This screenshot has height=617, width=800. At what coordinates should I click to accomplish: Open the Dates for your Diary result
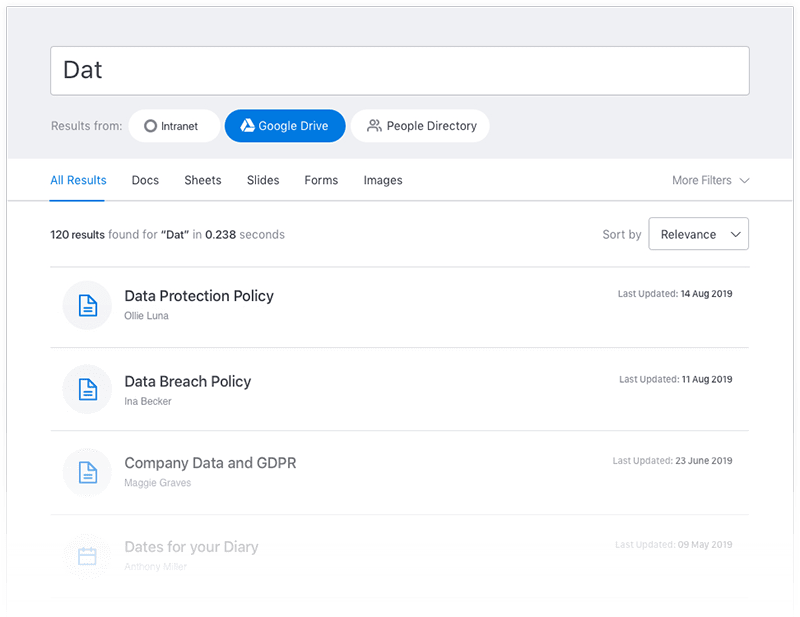tap(191, 547)
